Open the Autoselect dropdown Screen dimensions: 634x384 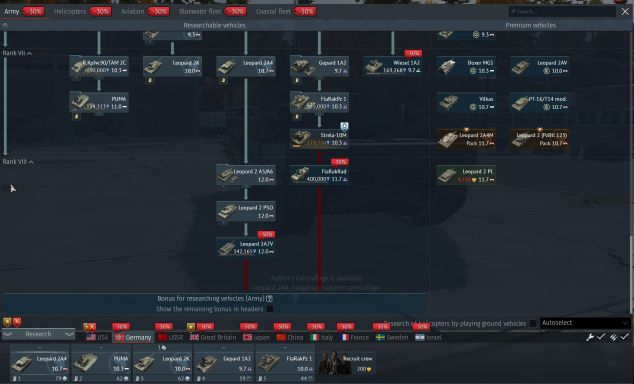[x=585, y=323]
